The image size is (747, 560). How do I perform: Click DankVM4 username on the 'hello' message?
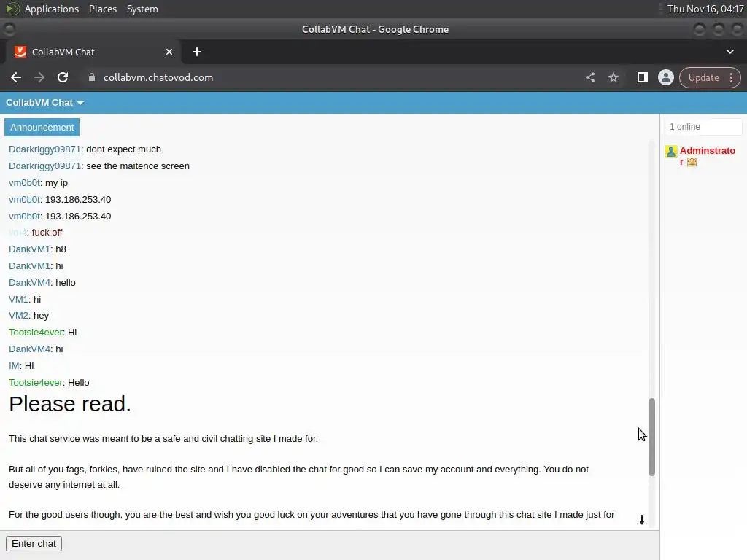pyautogui.click(x=29, y=282)
